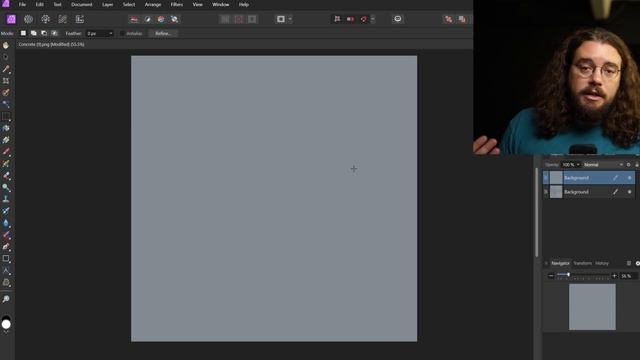The height and width of the screenshot is (360, 640).
Task: Select the Erase Brush tool
Action: pyautogui.click(x=6, y=176)
